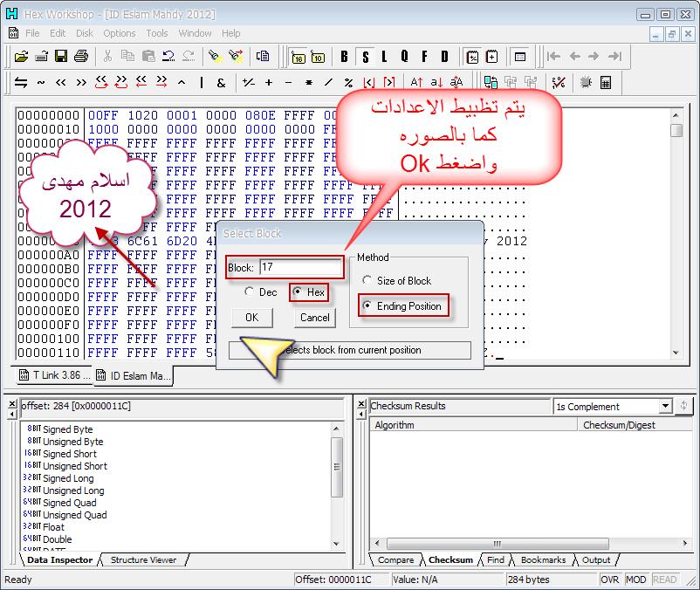This screenshot has height=590, width=700.
Task: Click the byte flip swap arrows icon
Action: [21, 83]
